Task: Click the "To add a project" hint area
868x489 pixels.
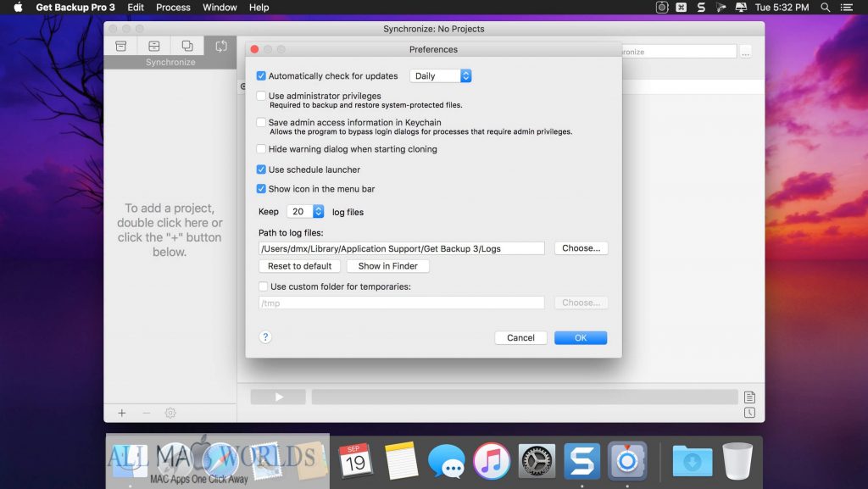Action: [x=170, y=230]
